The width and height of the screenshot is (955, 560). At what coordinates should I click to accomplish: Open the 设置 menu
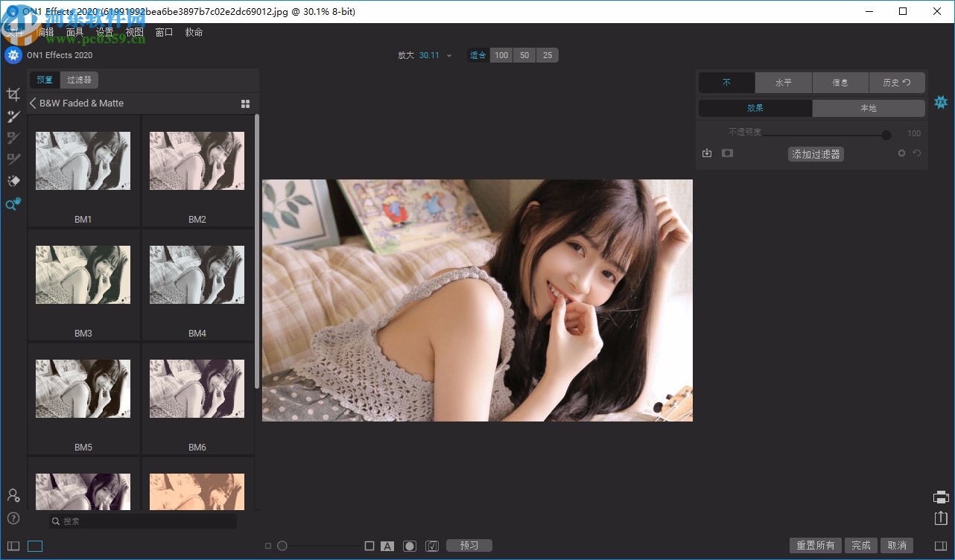(105, 32)
